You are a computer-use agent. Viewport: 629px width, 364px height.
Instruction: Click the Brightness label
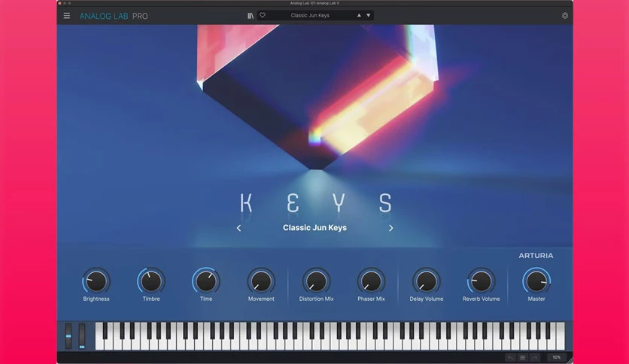tap(96, 299)
